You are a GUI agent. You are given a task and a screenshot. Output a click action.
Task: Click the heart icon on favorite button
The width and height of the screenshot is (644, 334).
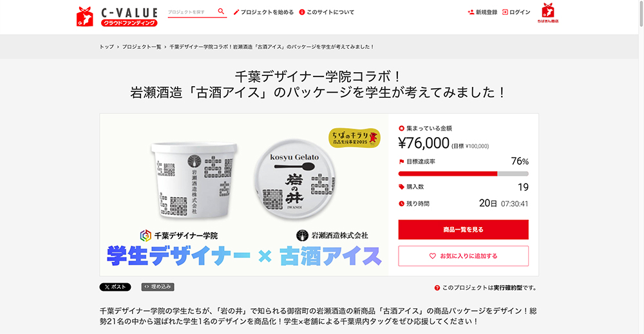click(433, 256)
